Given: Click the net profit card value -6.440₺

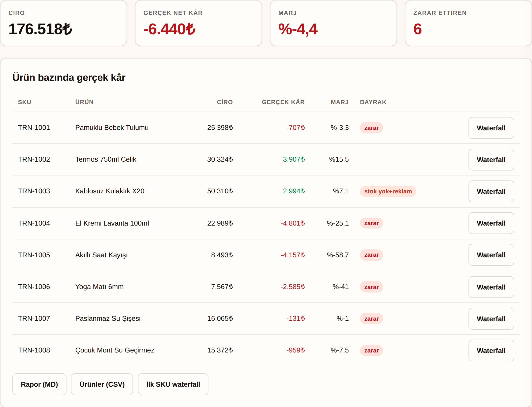Looking at the screenshot, I should click(x=169, y=29).
